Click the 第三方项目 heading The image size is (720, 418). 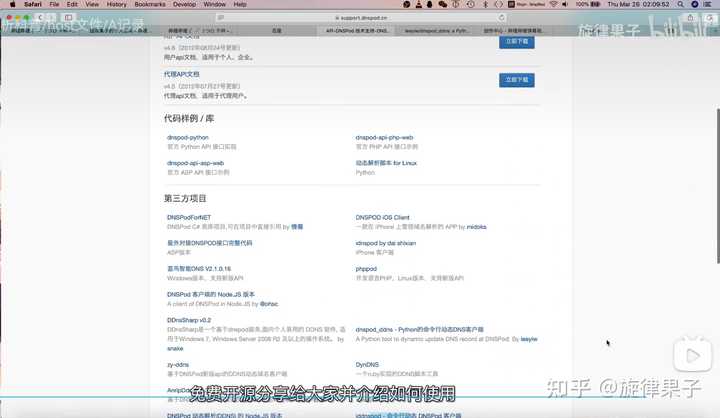click(185, 198)
